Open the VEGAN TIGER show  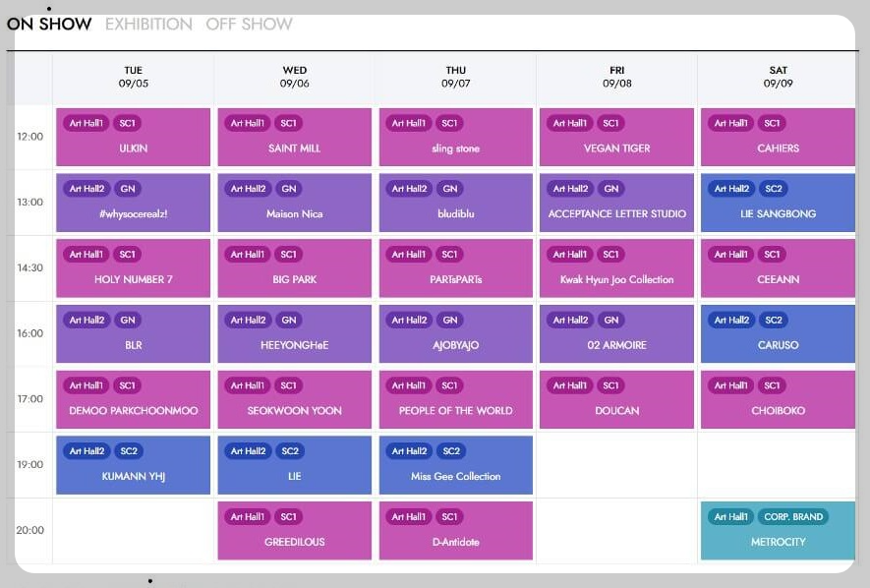[617, 137]
